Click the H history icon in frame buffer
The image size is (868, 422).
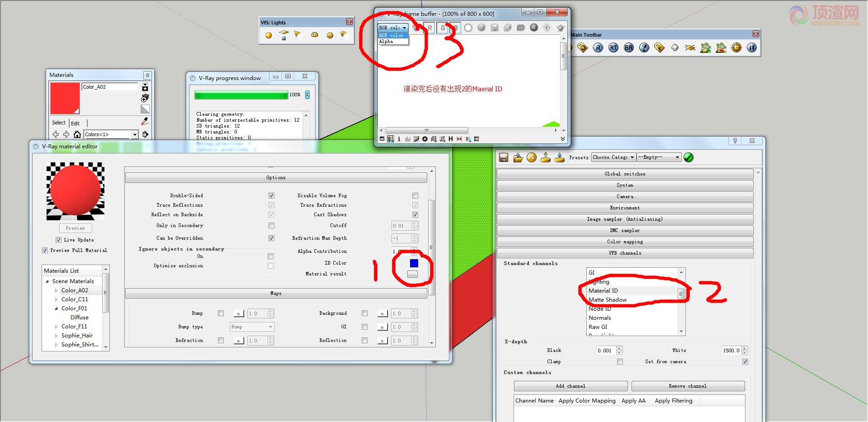[x=451, y=139]
